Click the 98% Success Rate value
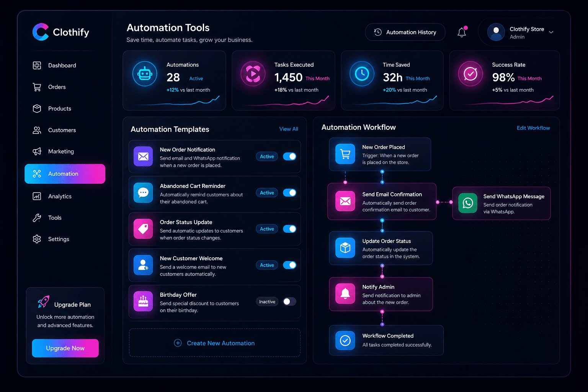Image resolution: width=588 pixels, height=392 pixels. point(503,77)
